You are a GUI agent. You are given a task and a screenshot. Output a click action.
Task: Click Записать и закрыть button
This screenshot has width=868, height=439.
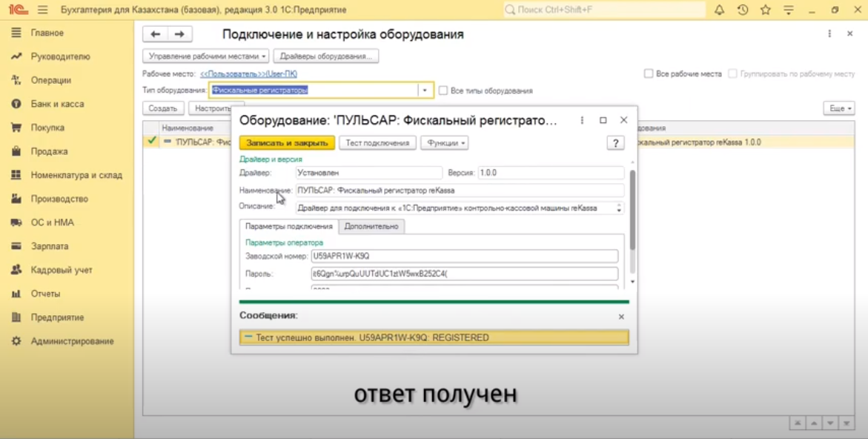[287, 143]
